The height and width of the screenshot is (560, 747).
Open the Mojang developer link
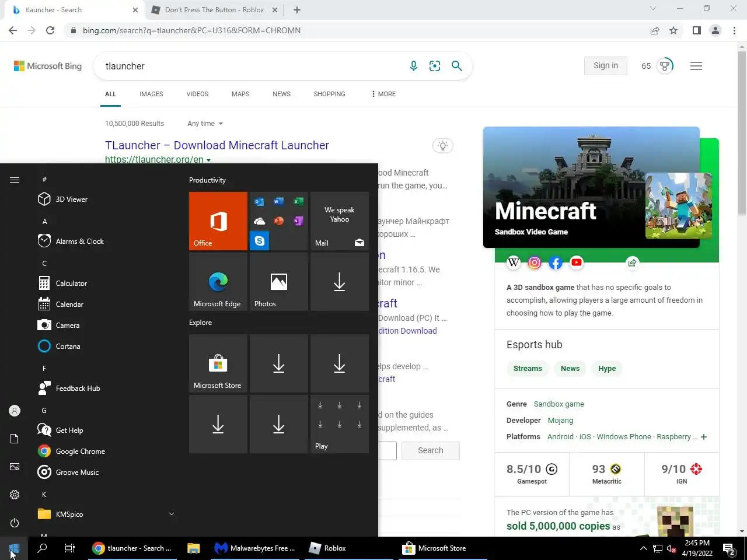coord(560,421)
